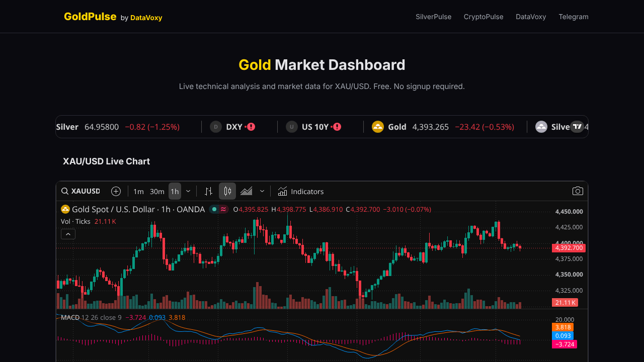Take a chart snapshot with camera icon
The width and height of the screenshot is (644, 362).
578,191
